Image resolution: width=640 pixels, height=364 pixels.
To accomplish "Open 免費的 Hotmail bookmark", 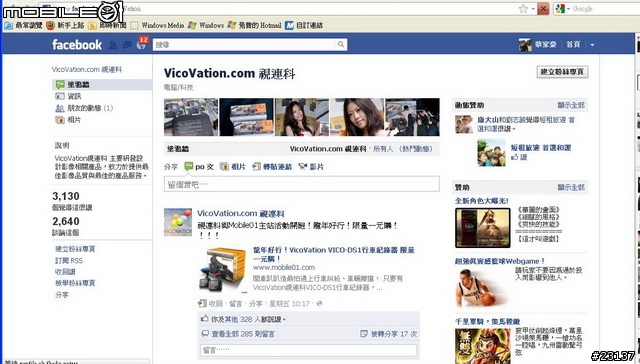I will click(x=255, y=25).
